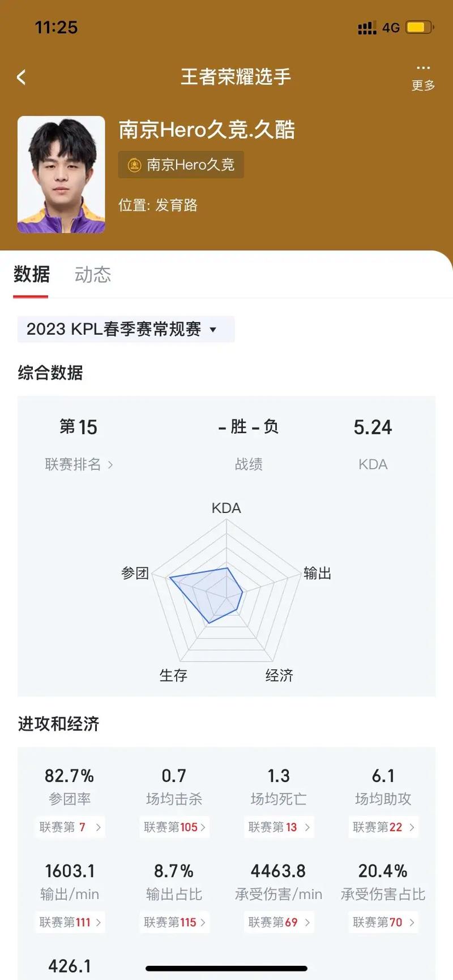
Task: Tap the 承受伤害/min league rank 69 chevron
Action: pos(307,922)
